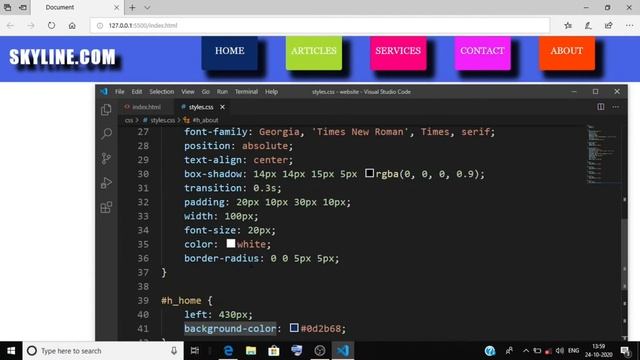Close the Document browser tab
The width and height of the screenshot is (640, 360).
116,7
